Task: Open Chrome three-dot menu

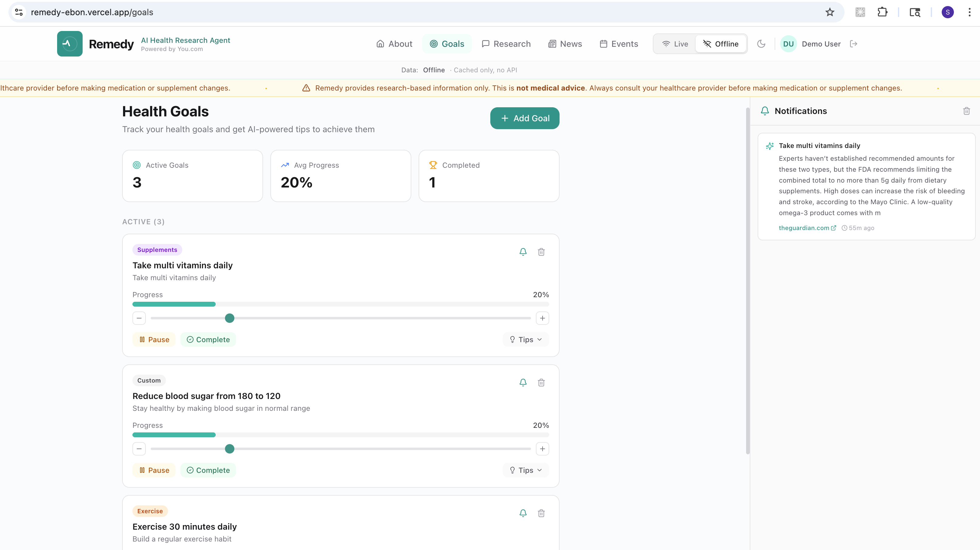Action: [969, 12]
